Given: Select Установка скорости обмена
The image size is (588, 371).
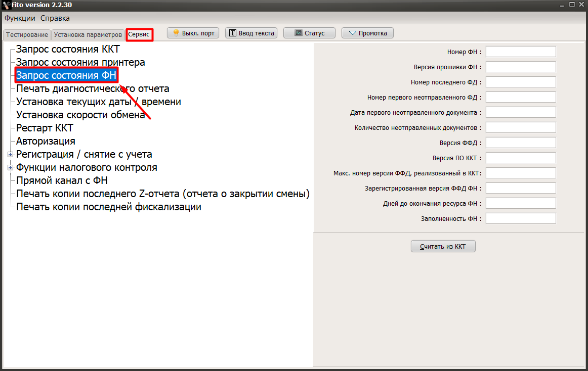Looking at the screenshot, I should click(x=80, y=115).
